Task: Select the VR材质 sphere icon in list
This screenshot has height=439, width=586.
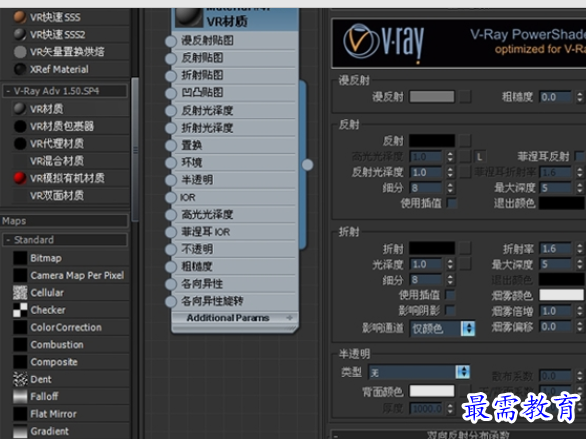Action: [x=20, y=109]
